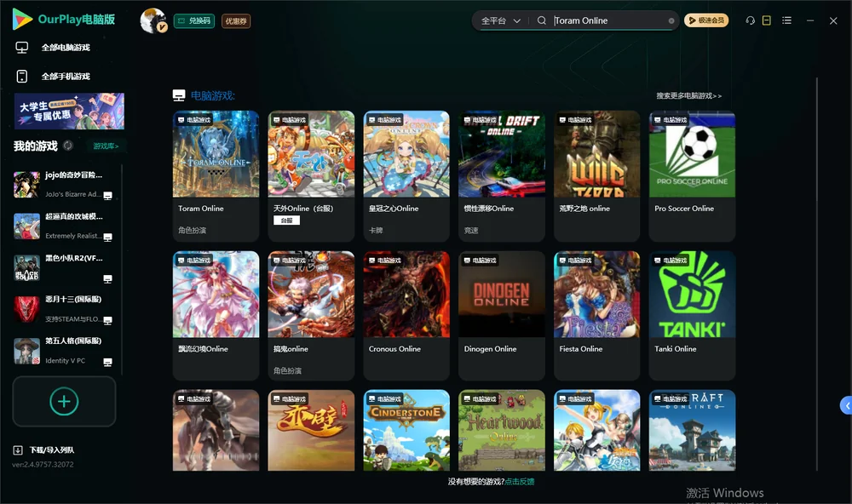Open the 惯性漂移Online drift game card

point(502,176)
